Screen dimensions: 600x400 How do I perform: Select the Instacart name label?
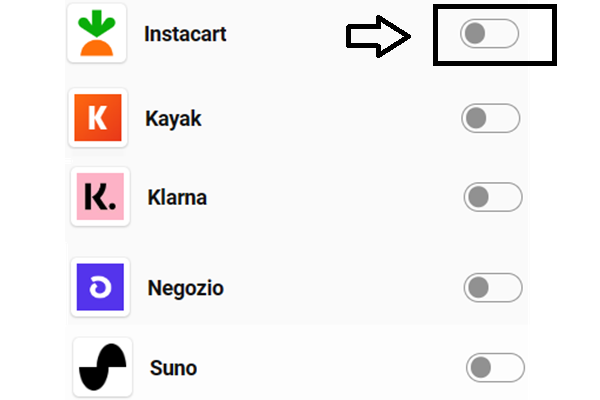pos(185,34)
